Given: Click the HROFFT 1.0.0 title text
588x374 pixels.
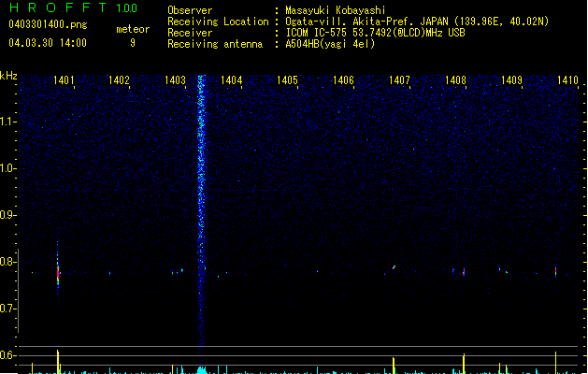Looking at the screenshot, I should point(73,7).
